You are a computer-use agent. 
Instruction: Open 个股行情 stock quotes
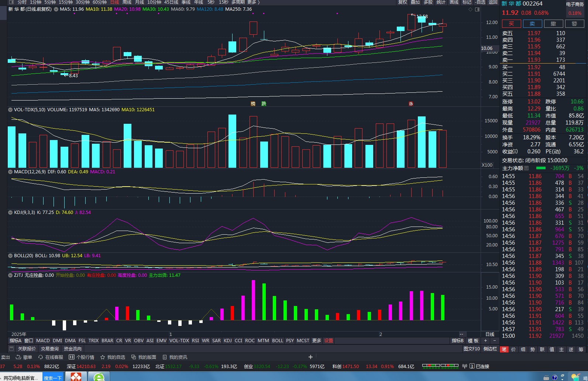82,357
